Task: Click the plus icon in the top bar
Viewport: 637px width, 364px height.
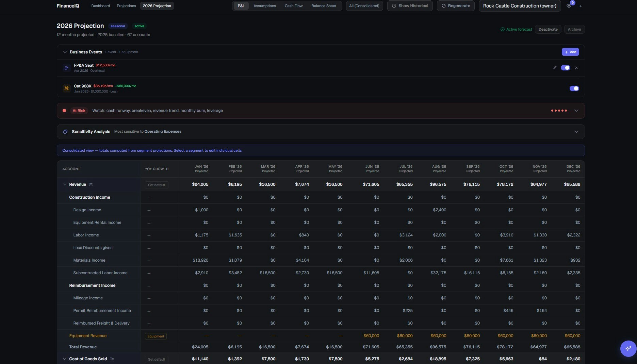Action: pos(581,6)
